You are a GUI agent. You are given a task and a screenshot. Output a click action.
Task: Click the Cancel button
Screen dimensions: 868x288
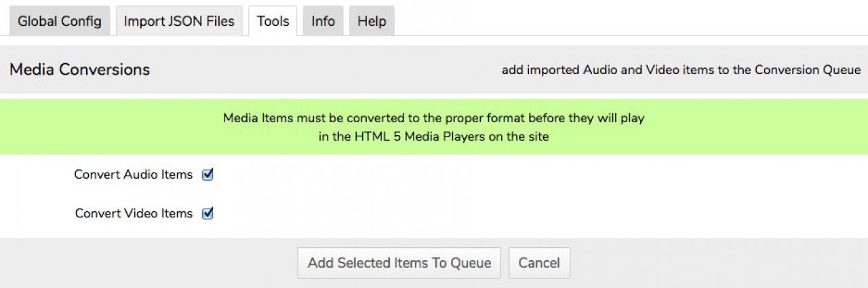tap(539, 263)
